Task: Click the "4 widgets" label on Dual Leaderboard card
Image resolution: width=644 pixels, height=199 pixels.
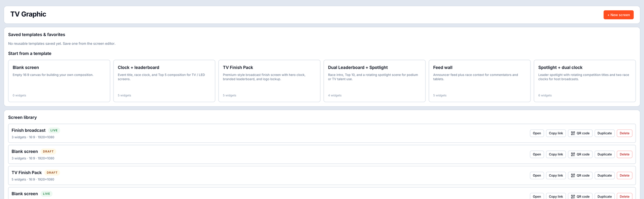Action: click(x=335, y=95)
